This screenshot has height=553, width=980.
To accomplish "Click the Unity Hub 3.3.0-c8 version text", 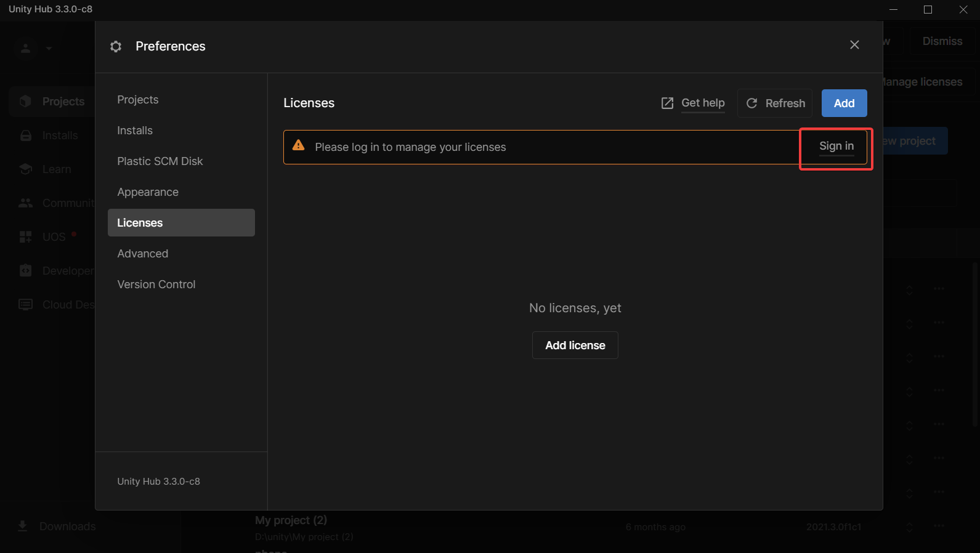I will pyautogui.click(x=158, y=482).
